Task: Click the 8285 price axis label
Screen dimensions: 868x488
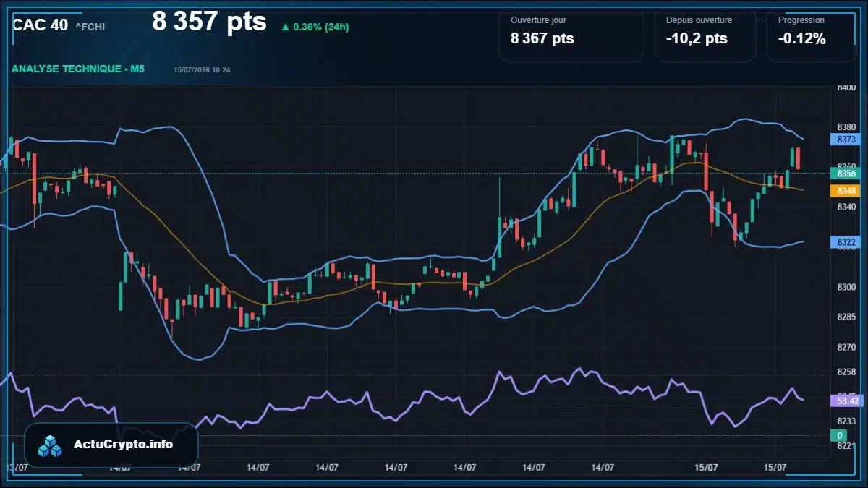Action: [846, 317]
